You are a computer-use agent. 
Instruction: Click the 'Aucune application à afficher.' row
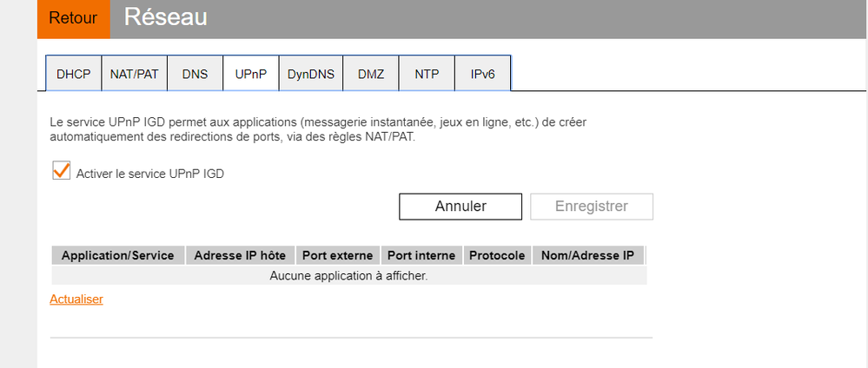[x=348, y=276]
